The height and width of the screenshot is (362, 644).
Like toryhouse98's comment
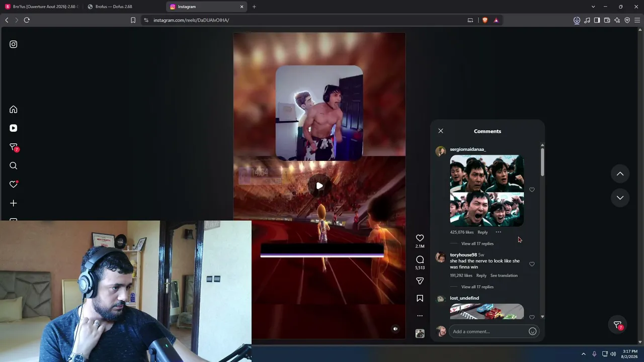click(x=532, y=264)
